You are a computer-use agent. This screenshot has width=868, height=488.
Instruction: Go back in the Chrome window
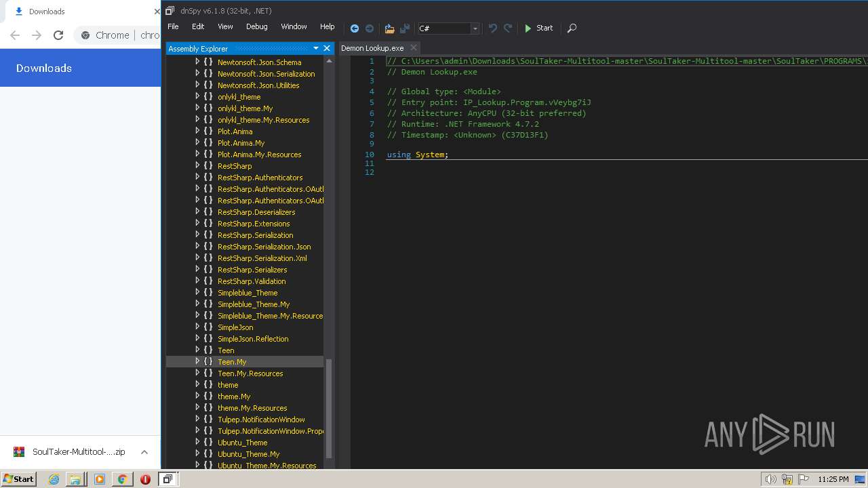point(15,35)
